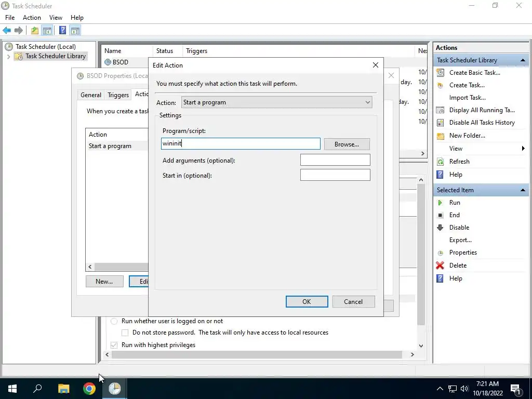
Task: Toggle the Show/Hide Action Pane icon
Action: [x=75, y=31]
